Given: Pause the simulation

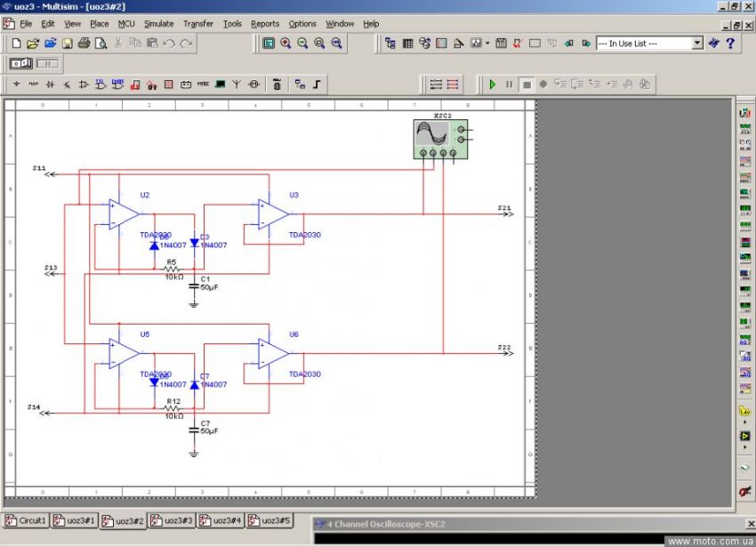Looking at the screenshot, I should pyautogui.click(x=510, y=84).
